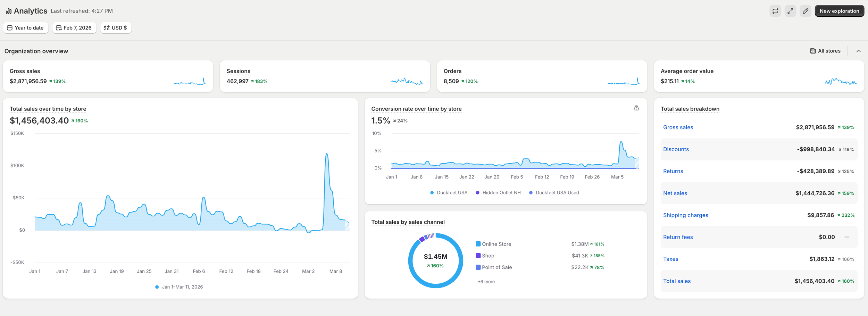Open fullscreen mode with expand icon

790,11
